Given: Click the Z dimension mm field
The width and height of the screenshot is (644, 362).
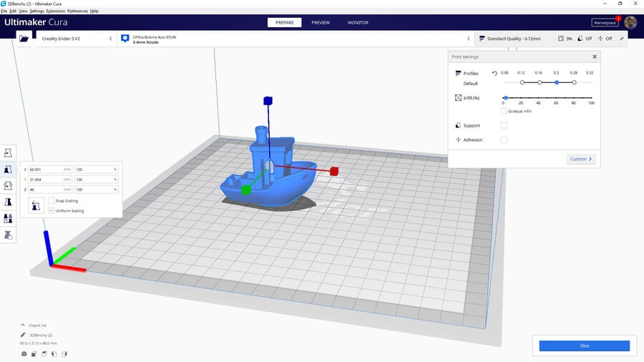Looking at the screenshot, I should coord(50,190).
